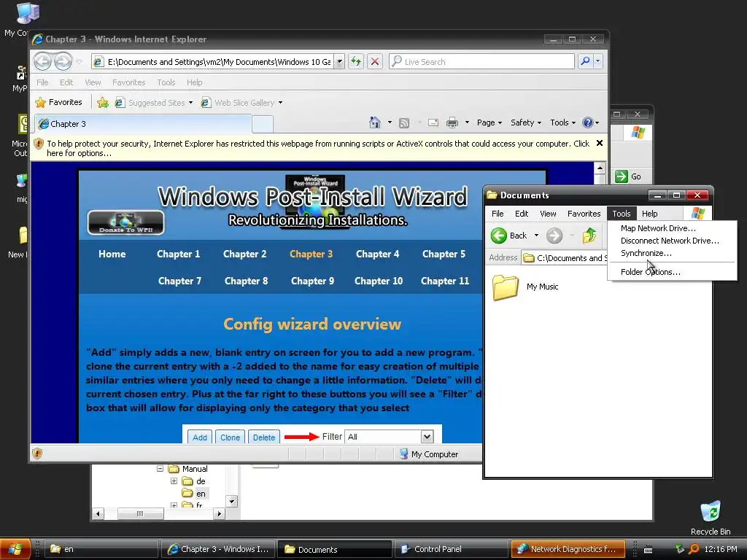Open the Favorites star button
This screenshot has height=560, width=747.
pyautogui.click(x=59, y=102)
